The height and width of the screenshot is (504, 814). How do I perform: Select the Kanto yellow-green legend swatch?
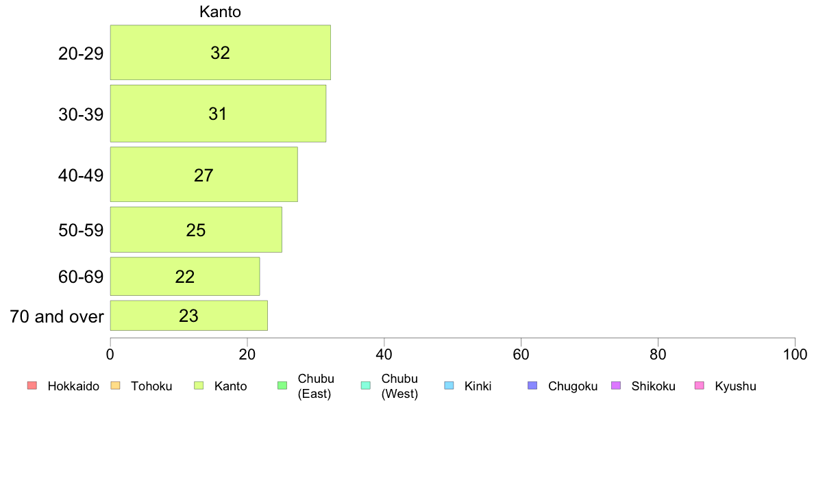pos(199,386)
